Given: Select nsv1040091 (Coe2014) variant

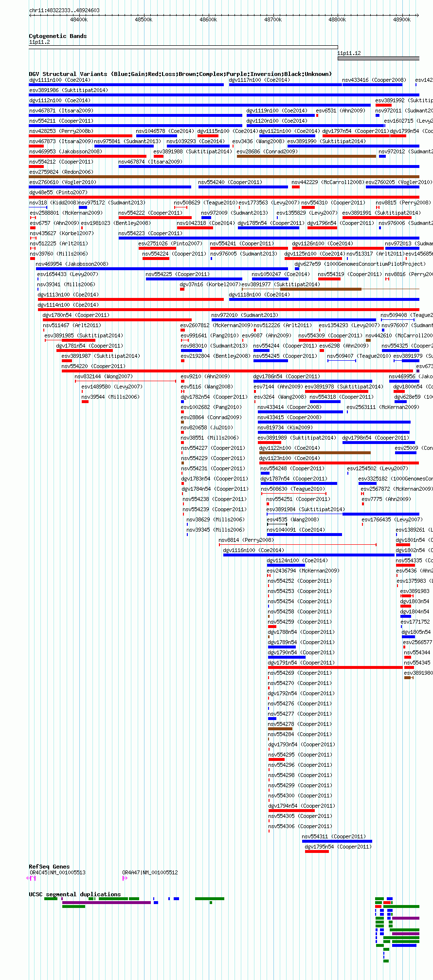Looking at the screenshot, I should 305,535.
